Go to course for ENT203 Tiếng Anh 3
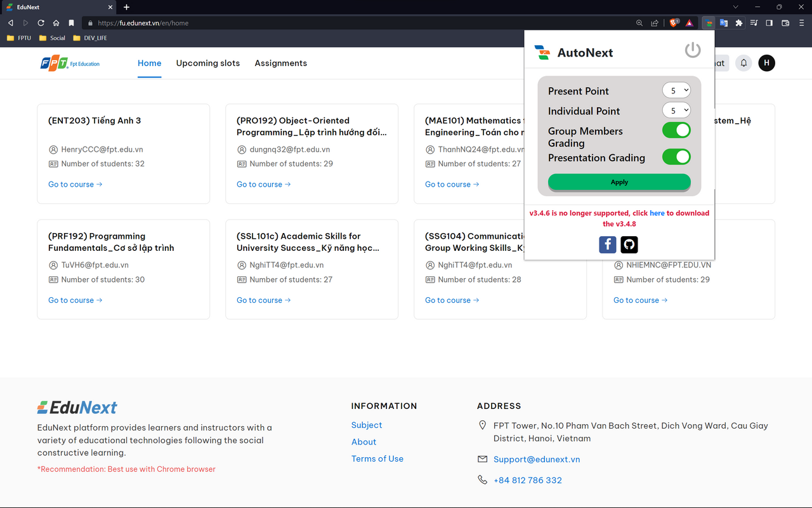 [x=75, y=184]
